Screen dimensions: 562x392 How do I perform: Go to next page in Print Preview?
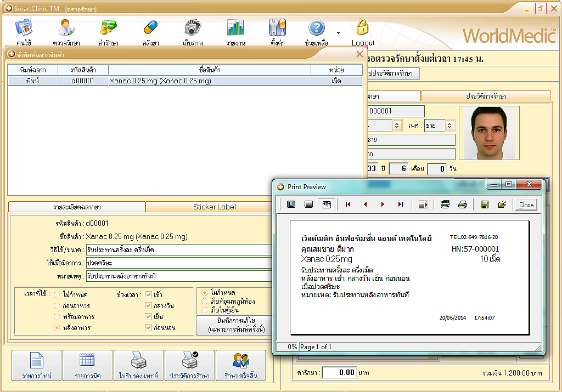383,204
